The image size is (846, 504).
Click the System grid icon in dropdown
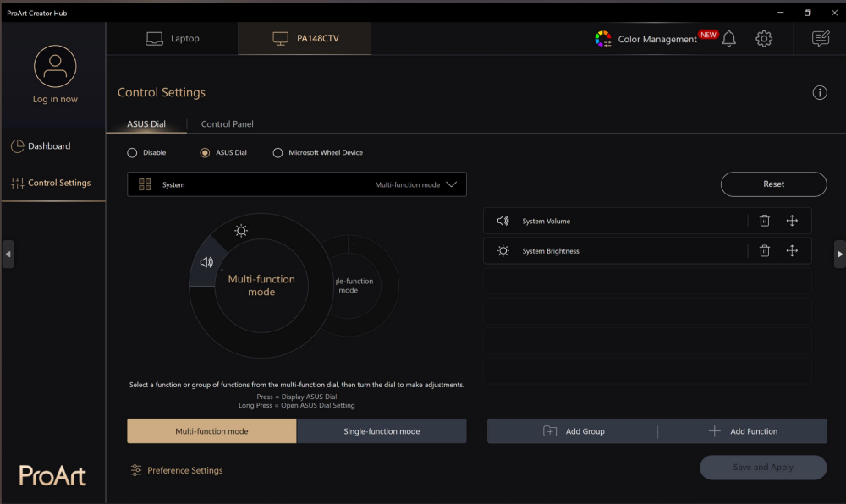pyautogui.click(x=145, y=184)
